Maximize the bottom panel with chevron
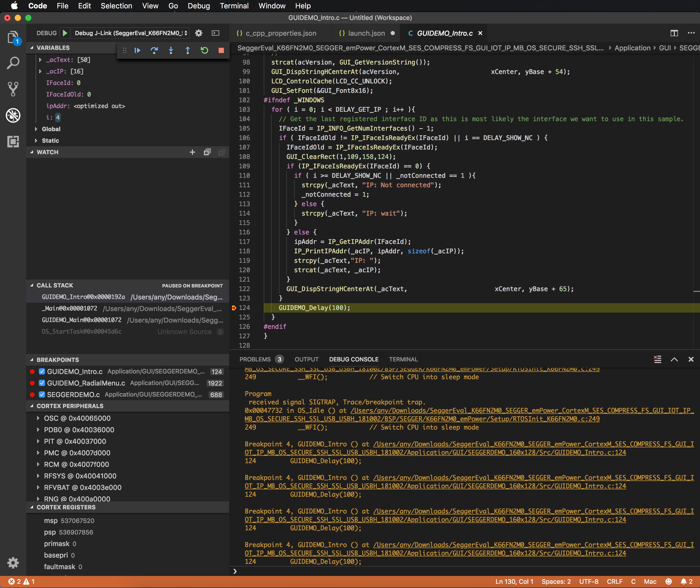Screen dimensions: 700x588 674,359
